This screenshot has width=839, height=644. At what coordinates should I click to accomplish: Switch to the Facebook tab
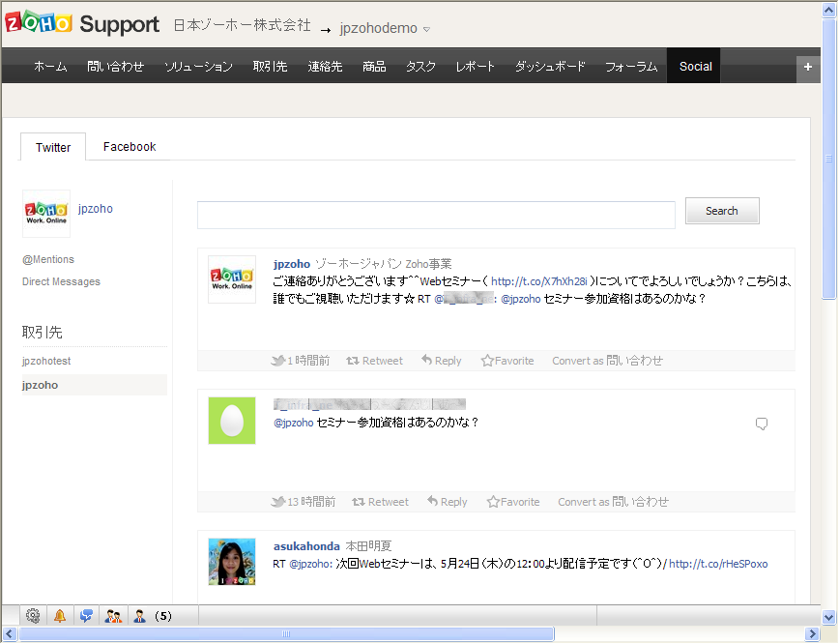click(x=130, y=147)
